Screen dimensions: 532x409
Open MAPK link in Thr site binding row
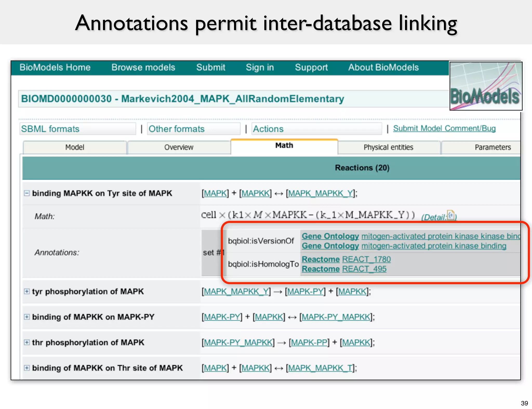[x=215, y=368]
